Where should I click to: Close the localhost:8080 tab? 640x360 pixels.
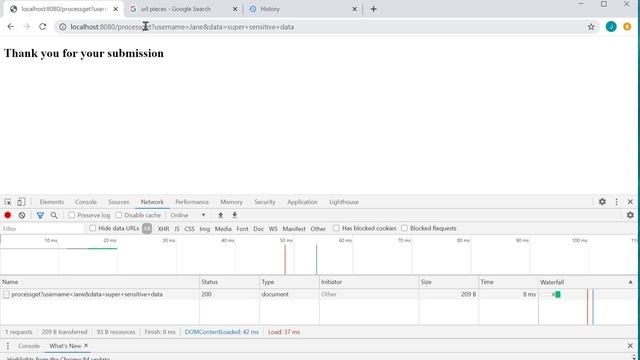coord(116,9)
